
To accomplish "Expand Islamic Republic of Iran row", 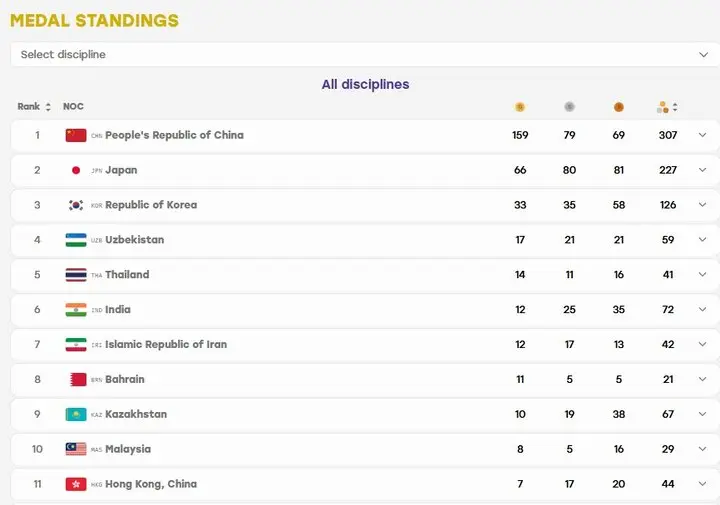I will click(x=702, y=344).
